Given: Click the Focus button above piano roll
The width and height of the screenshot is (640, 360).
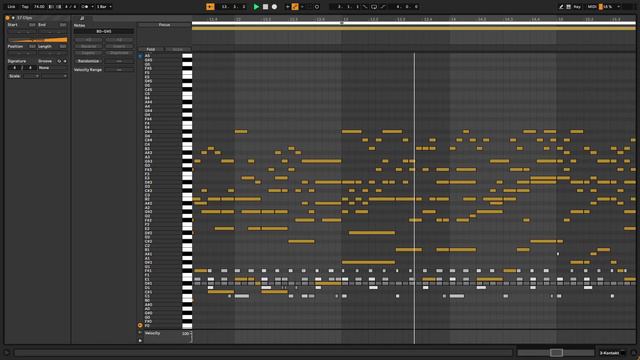Looking at the screenshot, I should [x=164, y=25].
